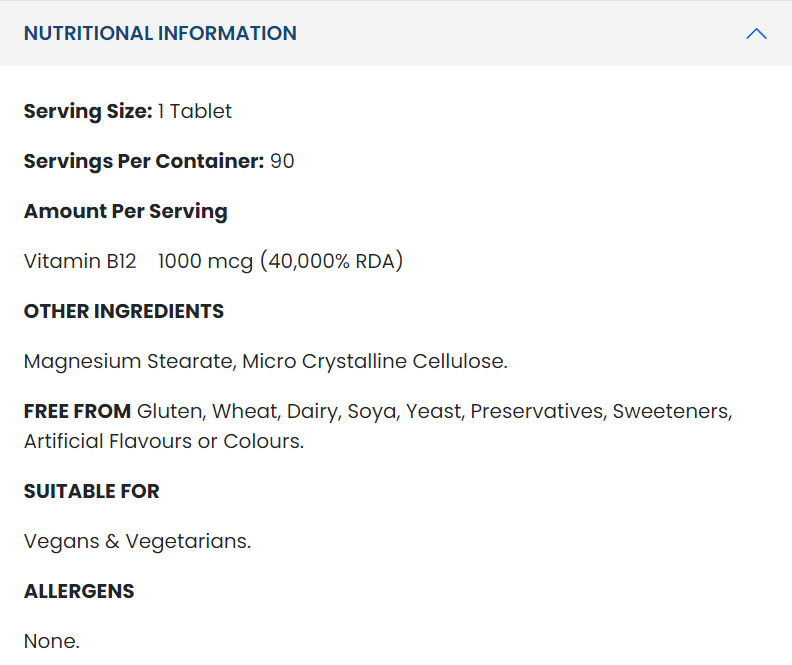
Task: Click the '1 Tablet' serving value
Action: click(195, 111)
